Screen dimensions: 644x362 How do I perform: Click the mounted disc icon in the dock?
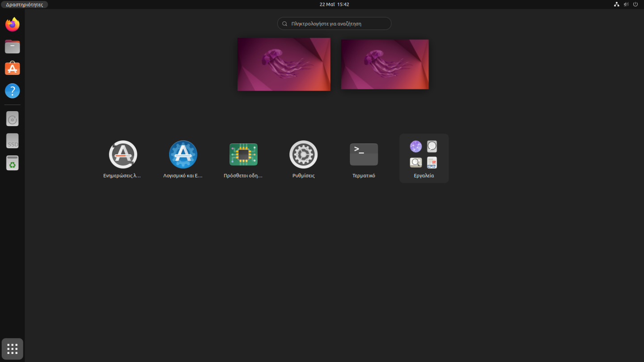pyautogui.click(x=12, y=118)
